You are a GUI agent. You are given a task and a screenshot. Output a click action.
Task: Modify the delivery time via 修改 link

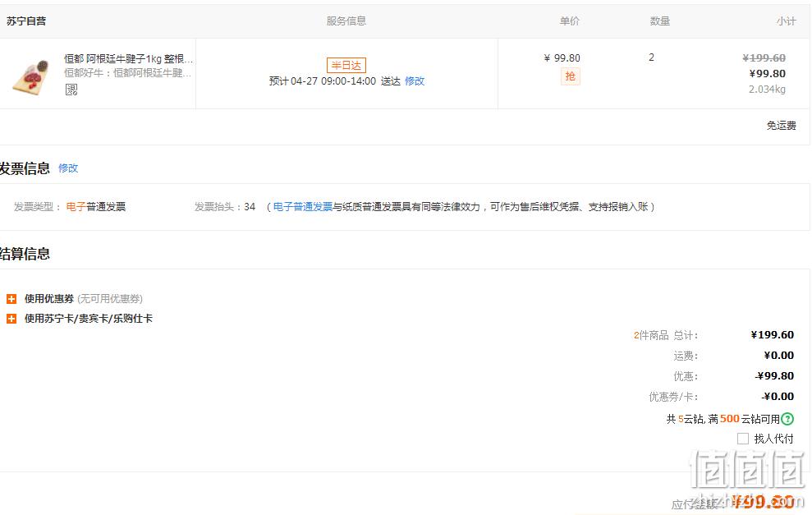pos(415,80)
